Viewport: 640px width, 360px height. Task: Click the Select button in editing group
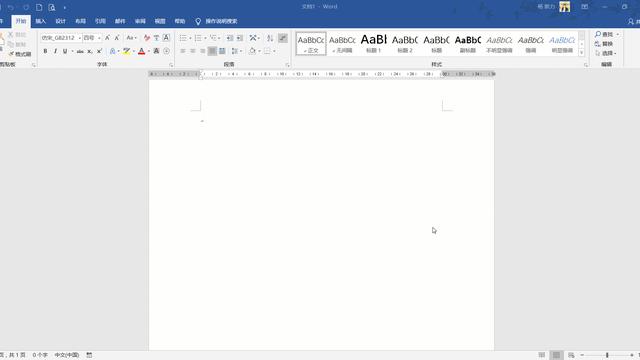(605, 53)
